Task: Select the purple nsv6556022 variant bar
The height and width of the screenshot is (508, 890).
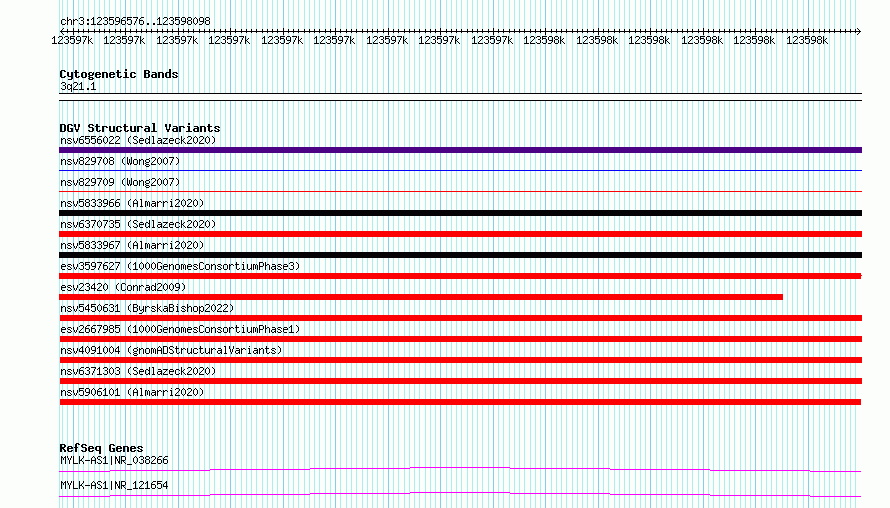Action: click(x=460, y=150)
